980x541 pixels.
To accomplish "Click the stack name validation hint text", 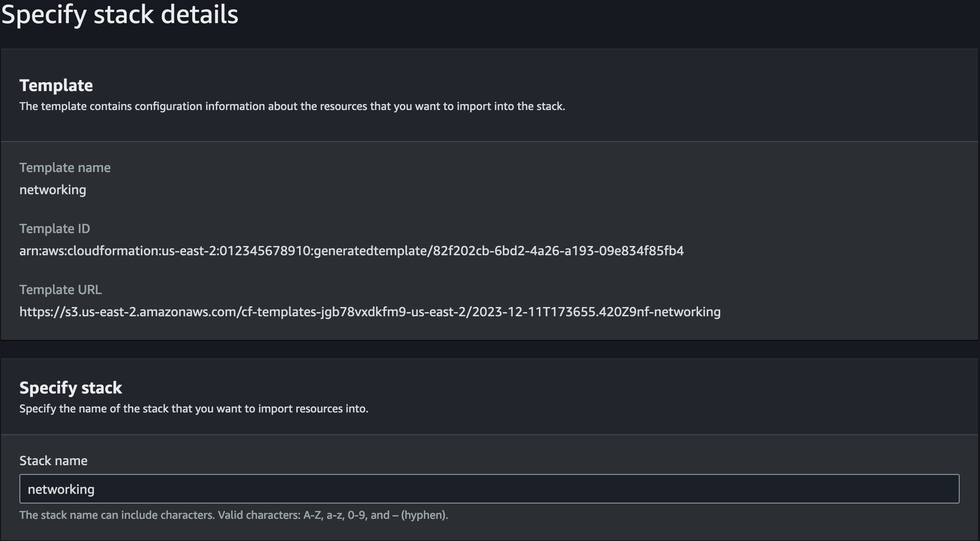I will coord(233,515).
